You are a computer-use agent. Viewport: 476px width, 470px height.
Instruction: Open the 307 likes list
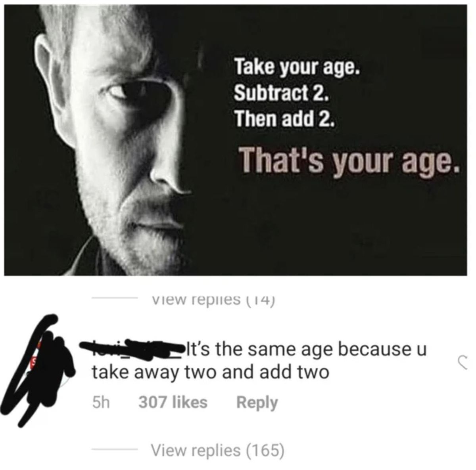tap(173, 402)
